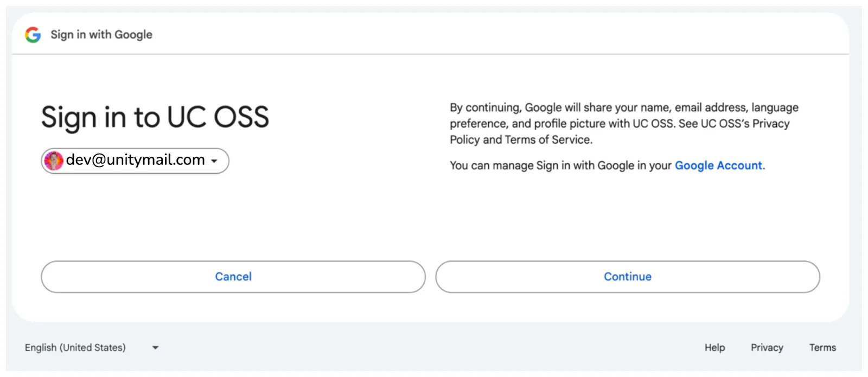Image resolution: width=868 pixels, height=377 pixels.
Task: Open the Privacy link in footer
Action: point(767,348)
